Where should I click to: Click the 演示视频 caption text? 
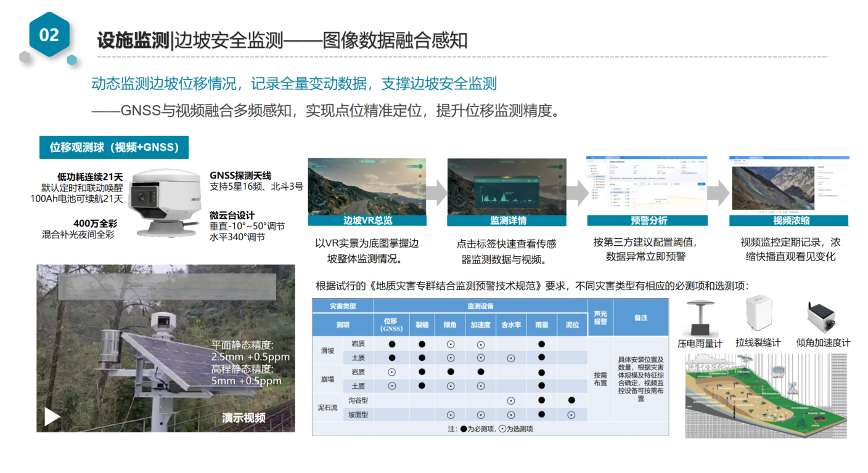(x=244, y=418)
